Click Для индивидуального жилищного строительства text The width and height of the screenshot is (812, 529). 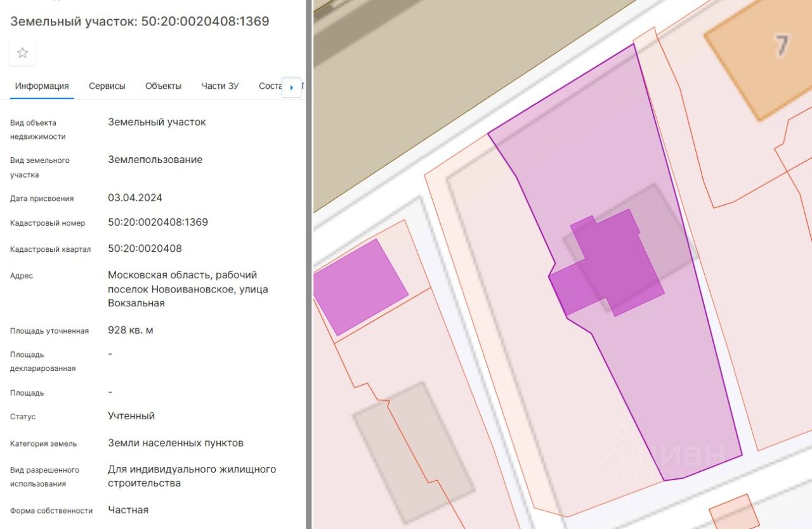coord(192,476)
